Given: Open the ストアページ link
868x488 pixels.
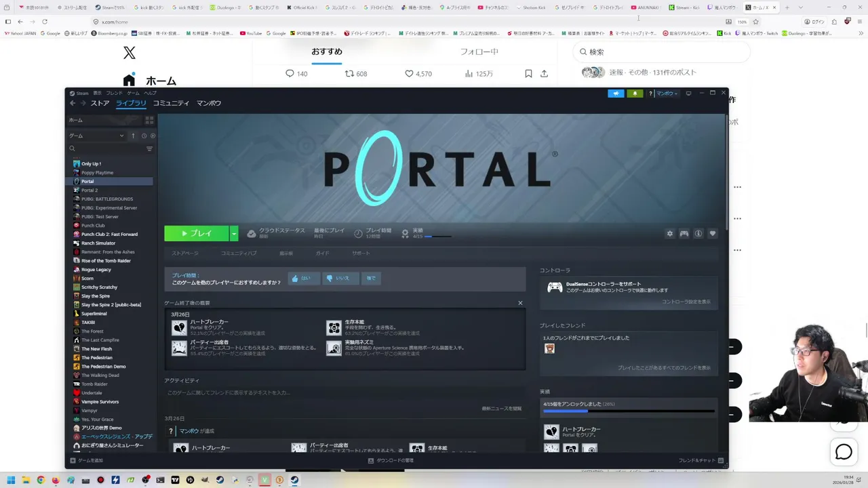Looking at the screenshot, I should click(x=185, y=253).
